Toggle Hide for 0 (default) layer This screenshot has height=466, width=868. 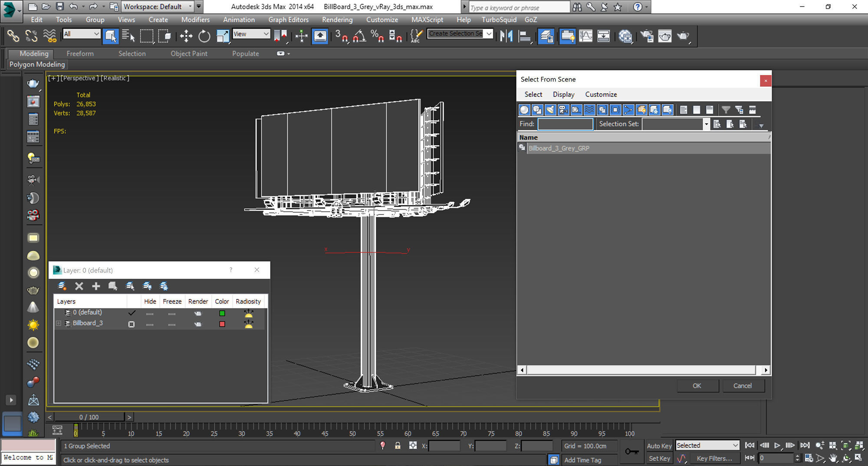(x=150, y=313)
